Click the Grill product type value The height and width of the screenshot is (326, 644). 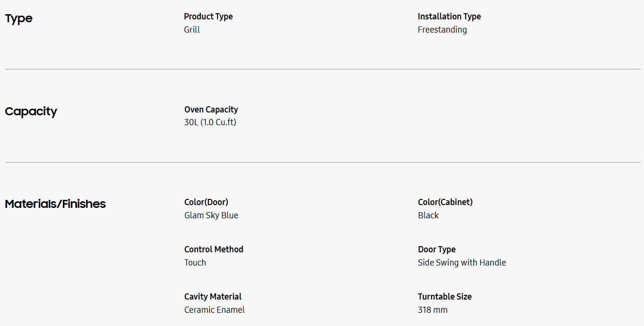192,30
